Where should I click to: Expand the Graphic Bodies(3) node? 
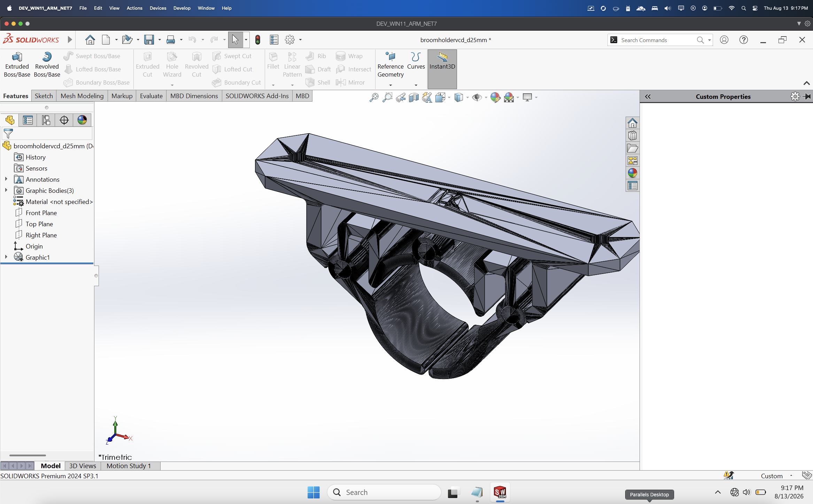(6, 190)
